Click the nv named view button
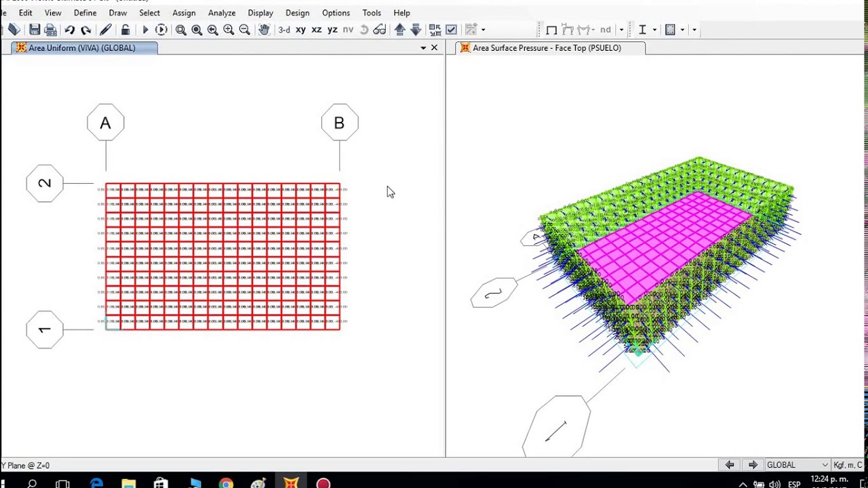Screen dimensions: 868x488 coord(348,30)
